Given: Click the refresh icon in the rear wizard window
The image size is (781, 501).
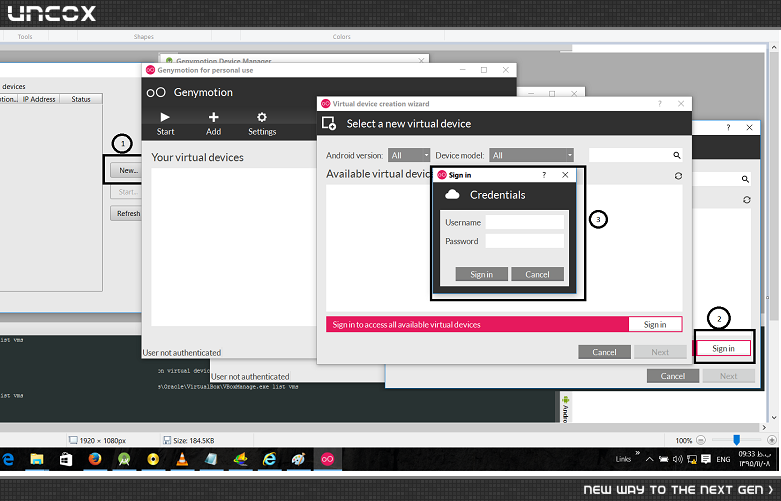Looking at the screenshot, I should [746, 200].
